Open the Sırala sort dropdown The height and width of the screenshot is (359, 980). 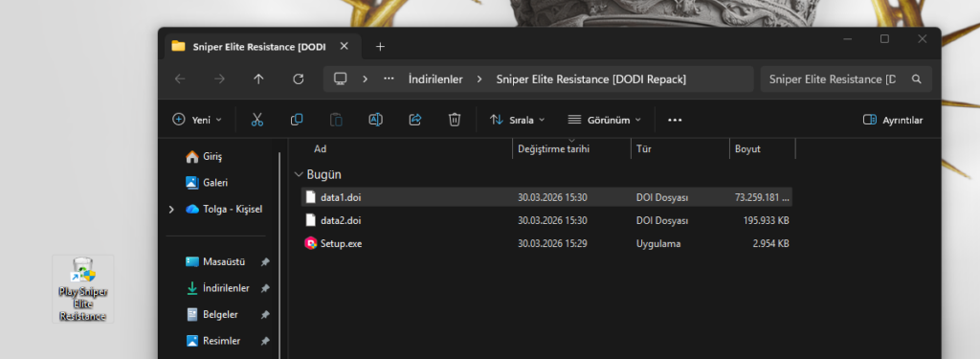pos(517,120)
